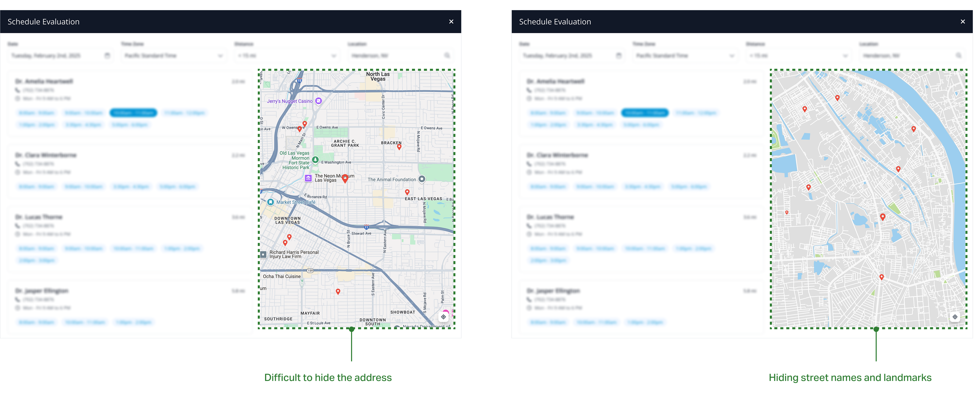This screenshot has height=394, width=980.
Task: Click 'DOWNTOWN LAS VEGAS' map label
Action: click(x=288, y=220)
